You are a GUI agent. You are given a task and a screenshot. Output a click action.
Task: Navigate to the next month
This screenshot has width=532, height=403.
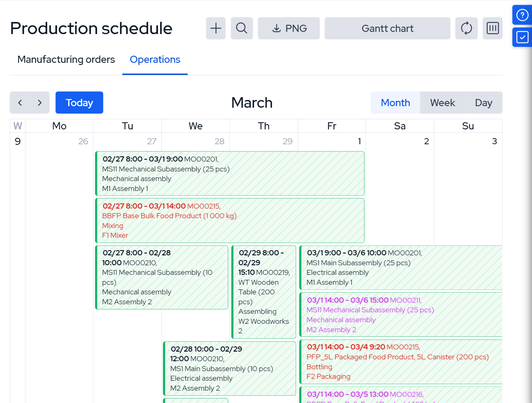(x=39, y=102)
